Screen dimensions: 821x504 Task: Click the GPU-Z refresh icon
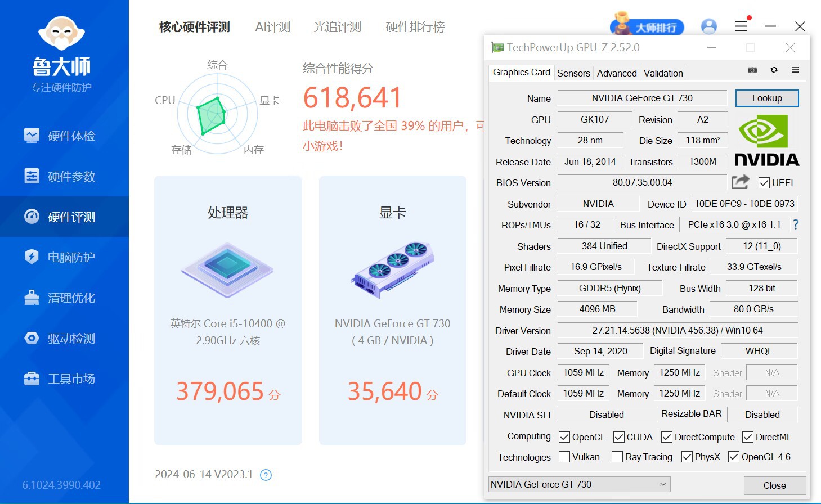tap(774, 70)
